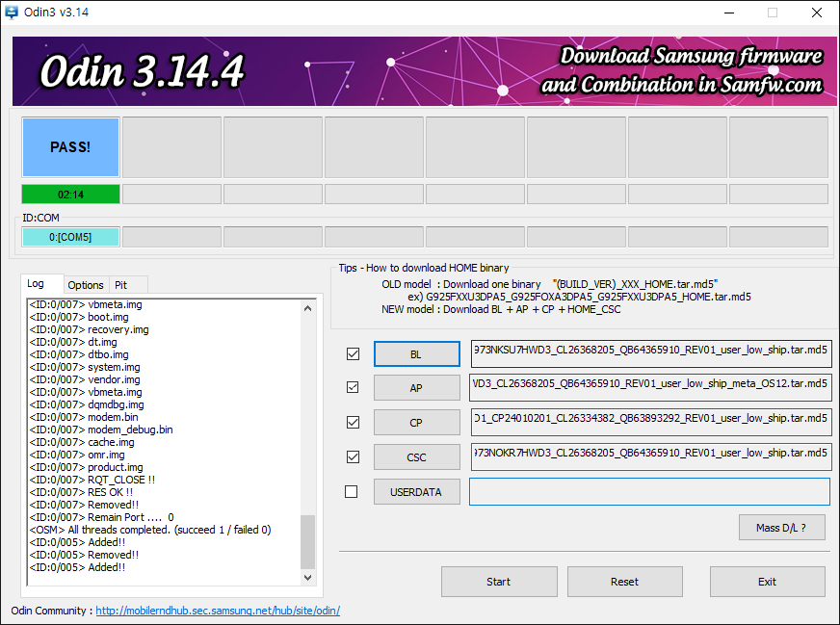840x625 pixels.
Task: Click the Exit button
Action: [x=767, y=582]
